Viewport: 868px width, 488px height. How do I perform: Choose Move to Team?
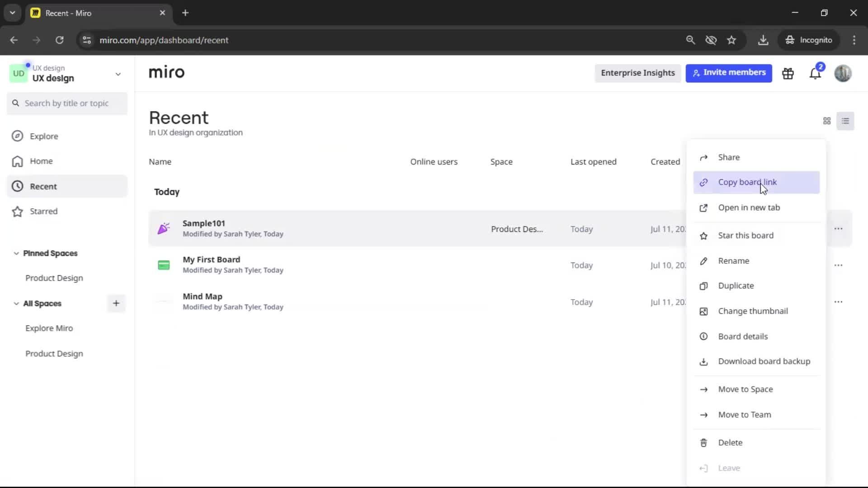[x=756, y=415]
